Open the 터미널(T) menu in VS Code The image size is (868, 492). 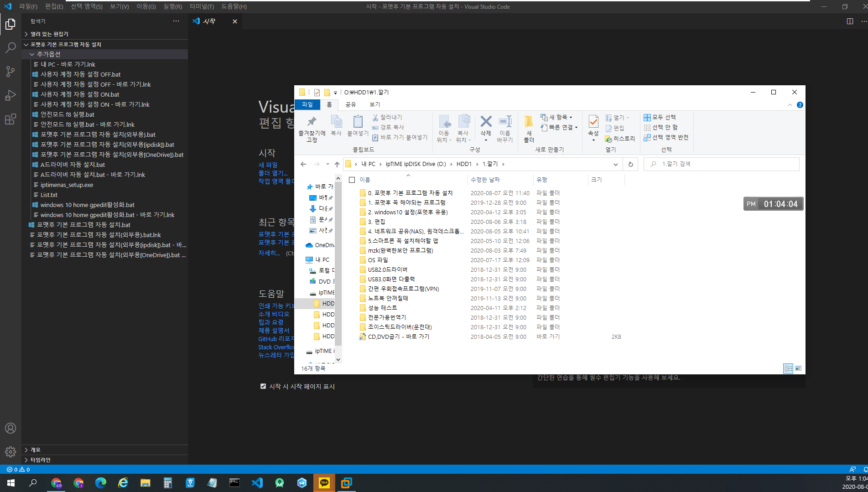click(202, 6)
